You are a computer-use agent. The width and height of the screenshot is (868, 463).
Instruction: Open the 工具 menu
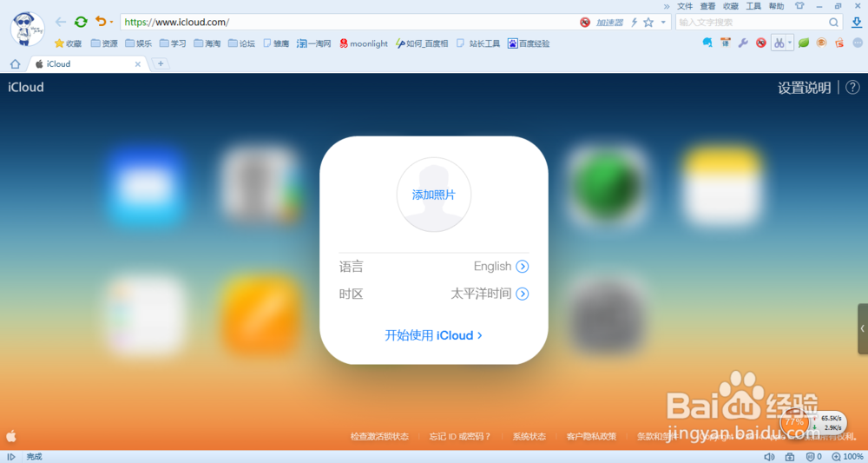[x=753, y=6]
